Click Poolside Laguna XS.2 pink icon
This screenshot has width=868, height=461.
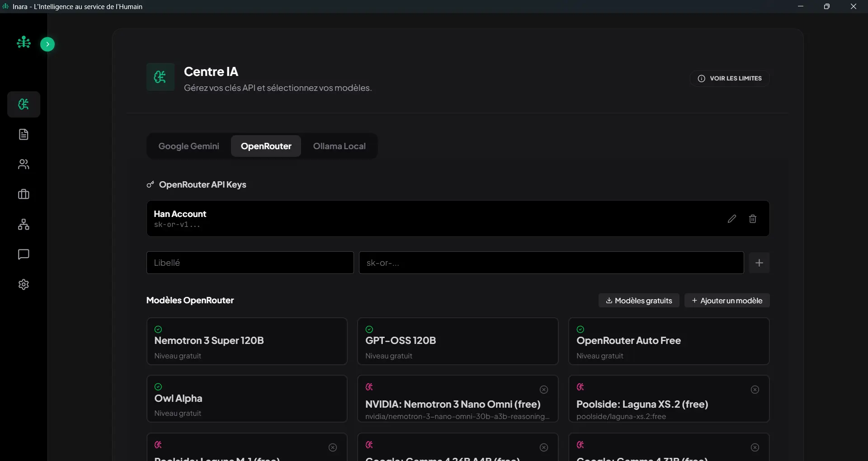[580, 387]
